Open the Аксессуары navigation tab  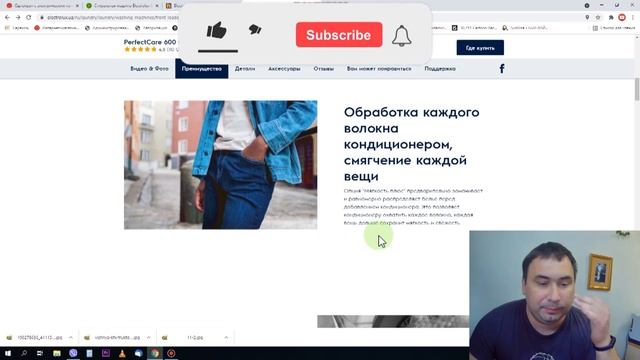284,69
